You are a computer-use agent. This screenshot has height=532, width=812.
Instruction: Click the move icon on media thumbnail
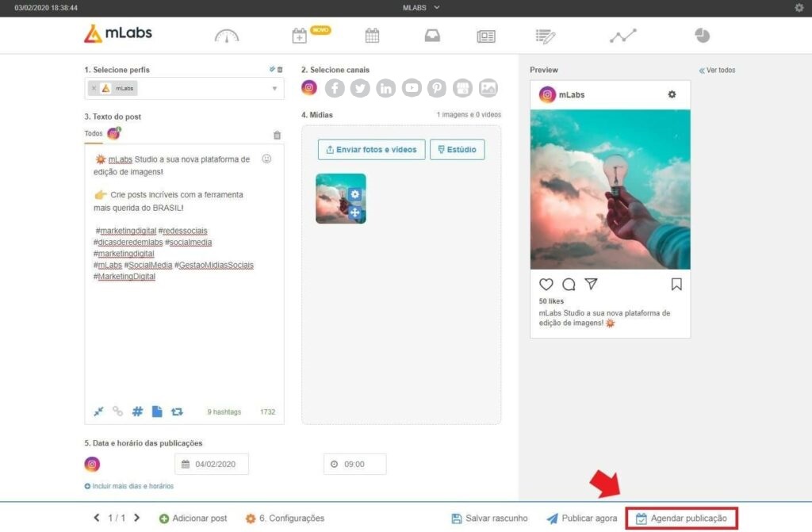tap(354, 212)
